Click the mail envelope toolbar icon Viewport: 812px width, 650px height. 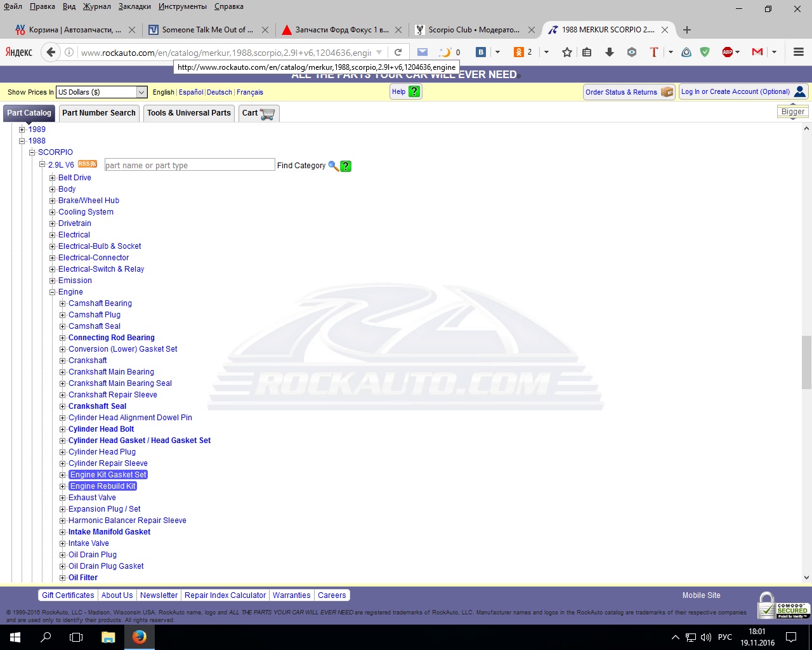tap(422, 52)
